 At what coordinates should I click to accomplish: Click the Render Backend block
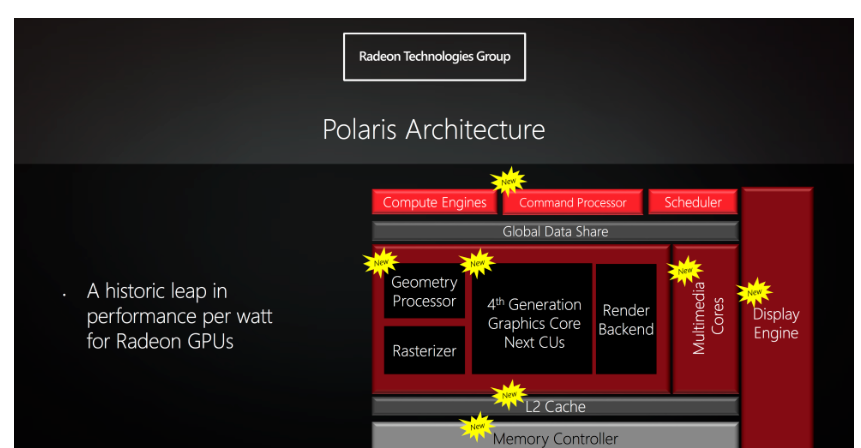point(626,320)
